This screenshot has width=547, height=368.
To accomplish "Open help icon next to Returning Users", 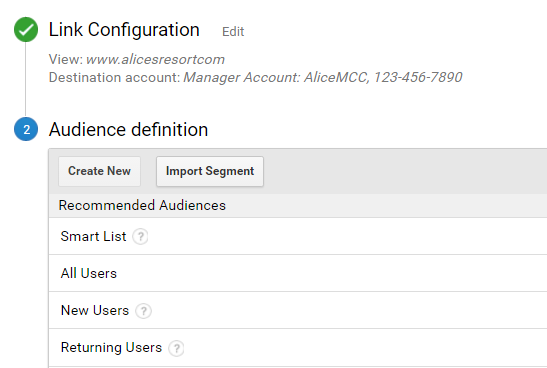I will [176, 348].
